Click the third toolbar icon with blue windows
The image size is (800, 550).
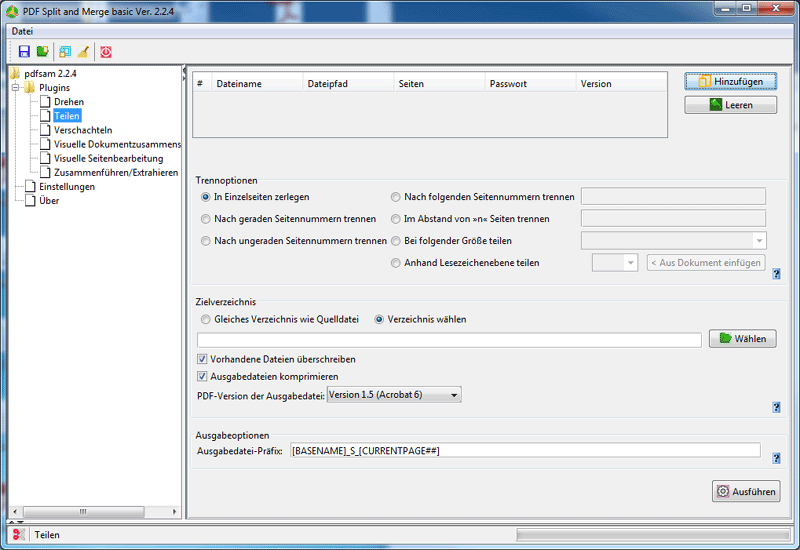pyautogui.click(x=65, y=52)
